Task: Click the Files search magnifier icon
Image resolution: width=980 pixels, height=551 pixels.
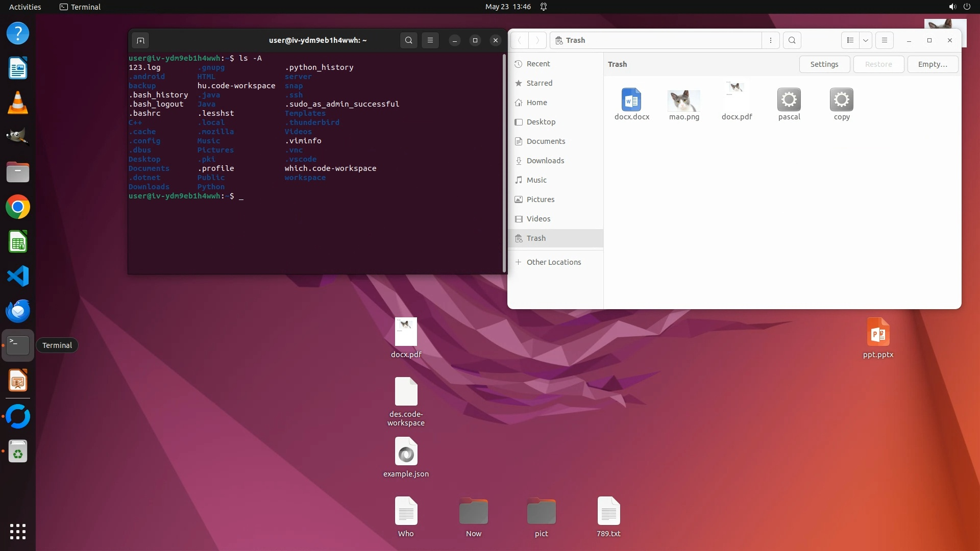Action: click(792, 40)
